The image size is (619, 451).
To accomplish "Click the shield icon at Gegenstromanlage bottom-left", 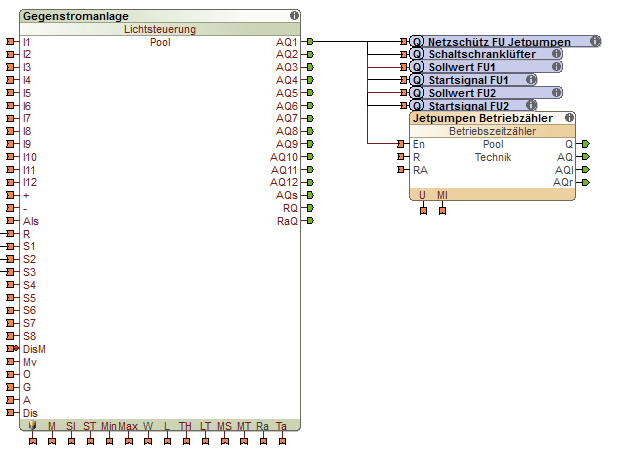I will coord(33,426).
